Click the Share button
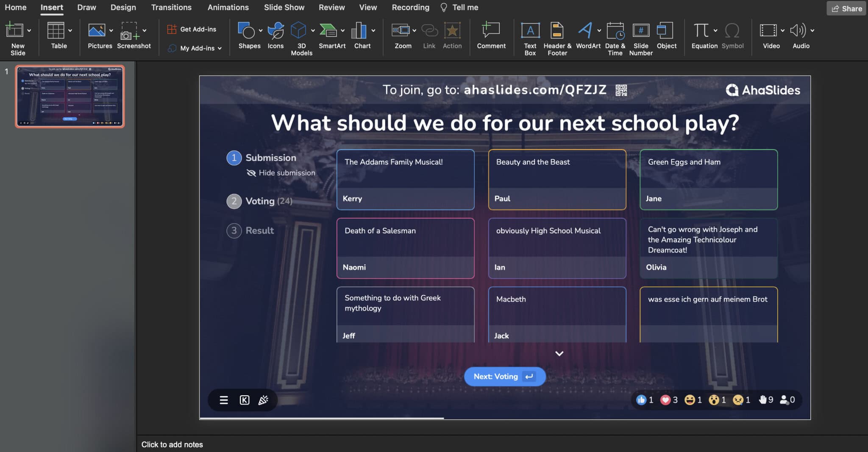Image resolution: width=868 pixels, height=452 pixels. click(x=845, y=8)
